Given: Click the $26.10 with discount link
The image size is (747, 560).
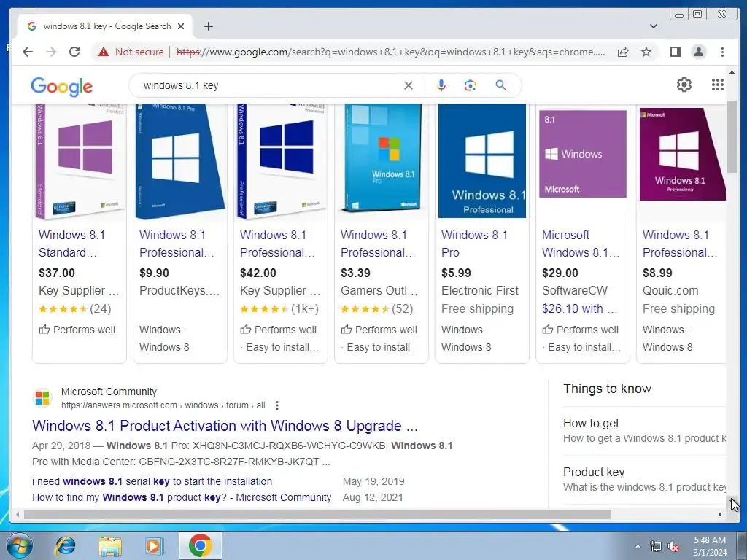Looking at the screenshot, I should click(x=579, y=308).
